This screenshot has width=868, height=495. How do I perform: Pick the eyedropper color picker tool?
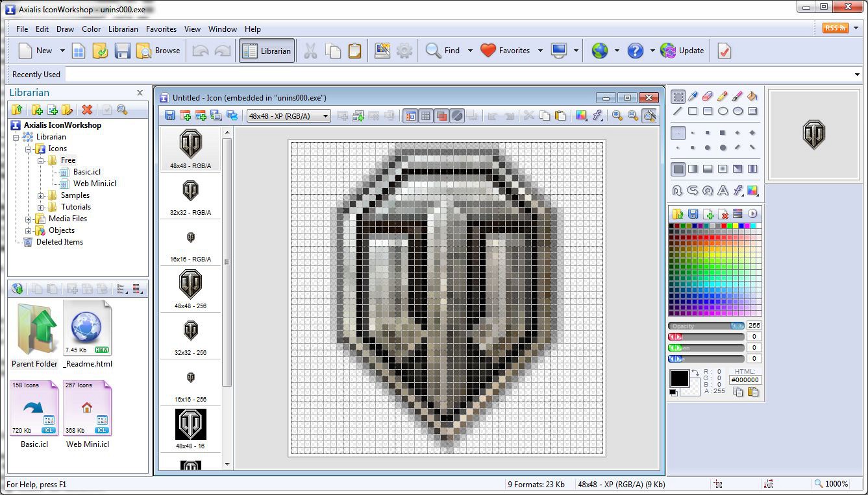pos(693,97)
